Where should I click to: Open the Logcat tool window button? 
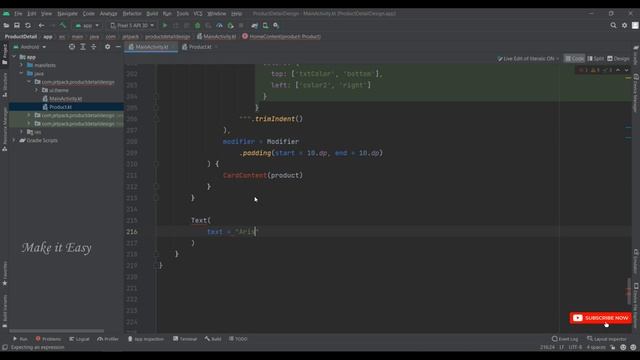79,339
